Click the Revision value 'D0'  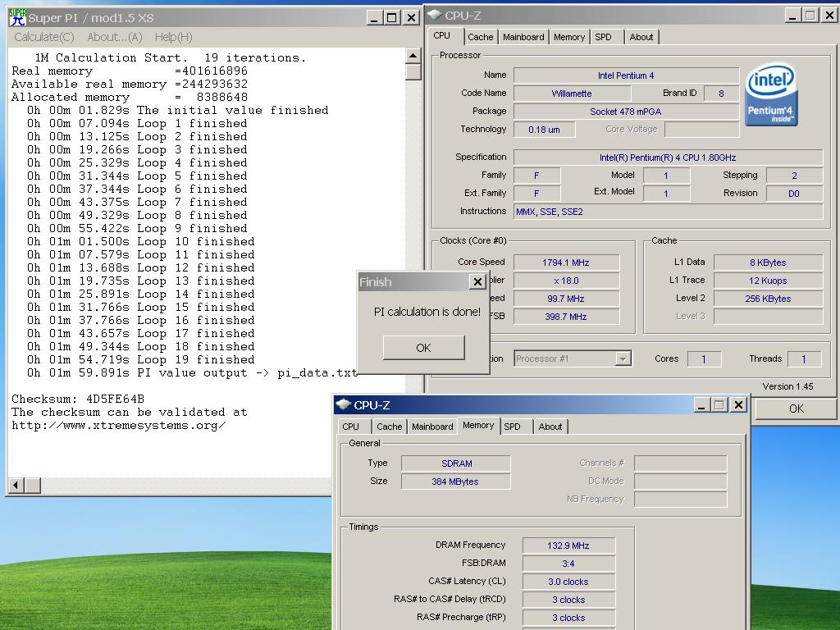(x=794, y=194)
